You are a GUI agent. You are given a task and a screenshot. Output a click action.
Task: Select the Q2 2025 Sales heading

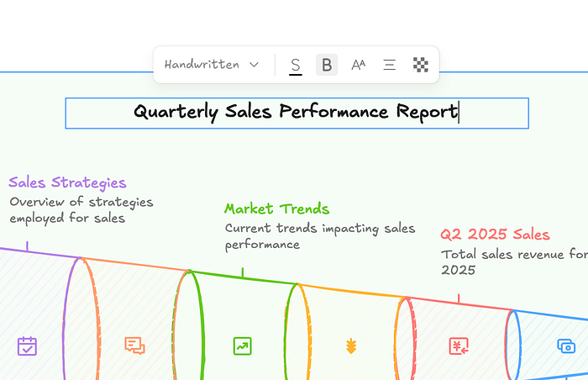click(495, 235)
